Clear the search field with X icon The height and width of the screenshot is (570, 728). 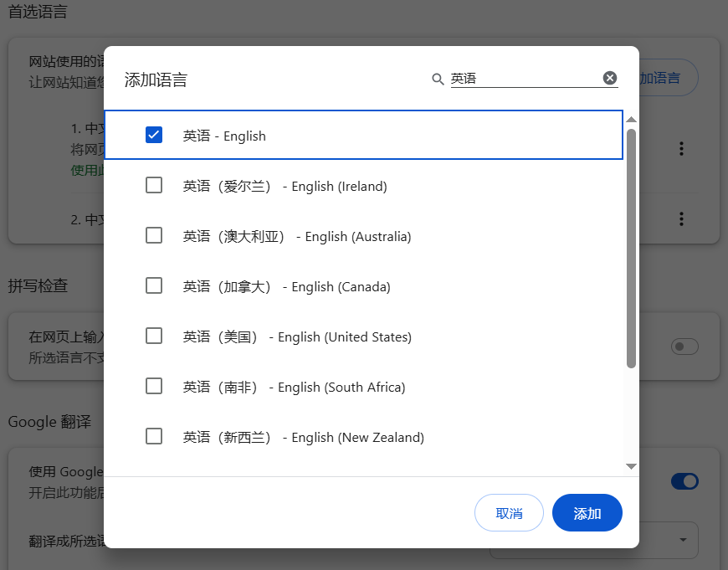[610, 78]
